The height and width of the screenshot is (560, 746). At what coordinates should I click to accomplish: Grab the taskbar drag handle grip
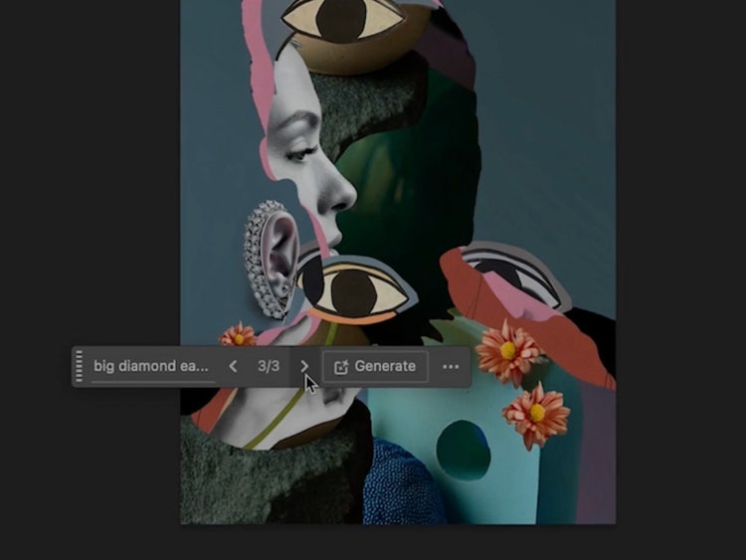[x=80, y=366]
